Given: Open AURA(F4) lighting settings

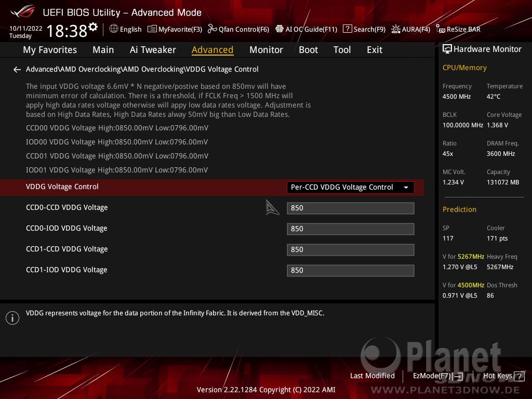Looking at the screenshot, I should tap(410, 29).
